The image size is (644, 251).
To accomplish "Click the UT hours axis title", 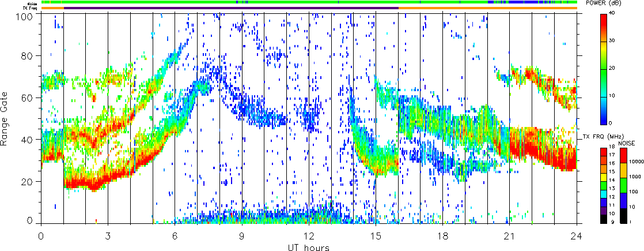I will click(x=308, y=247).
